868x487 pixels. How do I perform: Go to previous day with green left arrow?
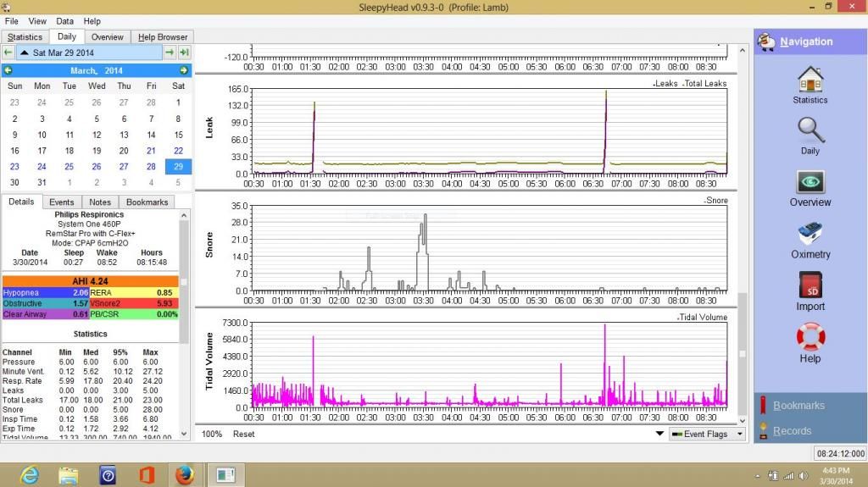(x=8, y=53)
